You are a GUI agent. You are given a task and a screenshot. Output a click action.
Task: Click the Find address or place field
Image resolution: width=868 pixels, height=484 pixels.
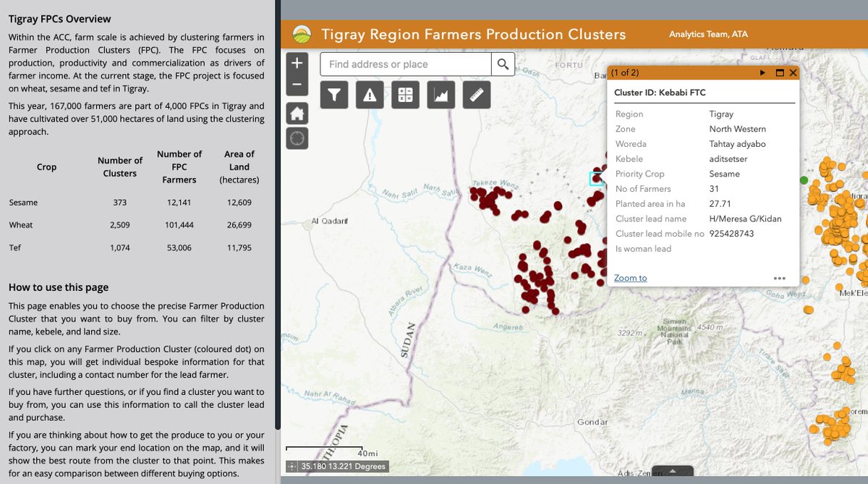point(406,64)
